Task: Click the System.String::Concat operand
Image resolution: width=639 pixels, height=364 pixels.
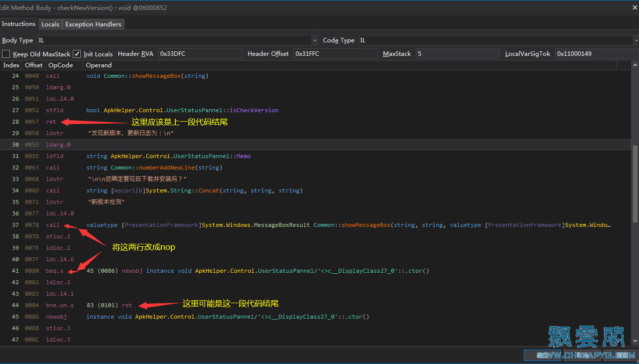Action: 195,190
